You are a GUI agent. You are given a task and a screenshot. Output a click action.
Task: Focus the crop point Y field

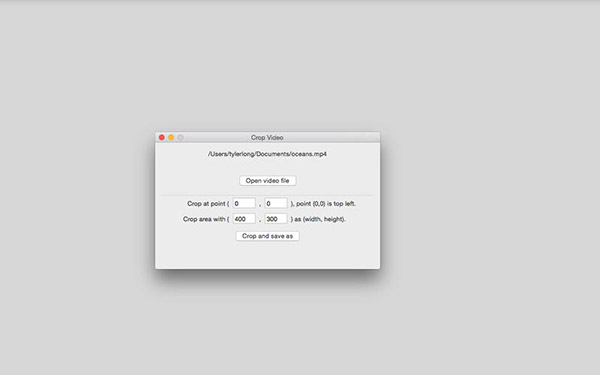pyautogui.click(x=276, y=203)
